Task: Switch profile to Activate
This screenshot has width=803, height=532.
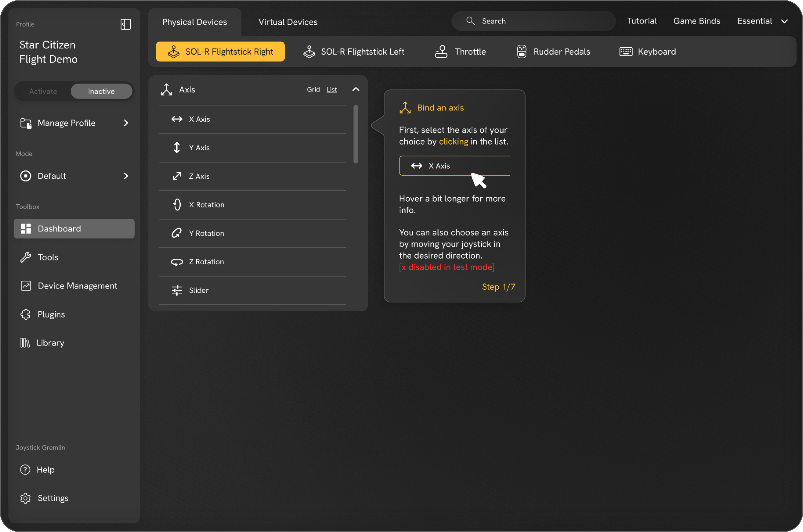Action: click(x=43, y=91)
